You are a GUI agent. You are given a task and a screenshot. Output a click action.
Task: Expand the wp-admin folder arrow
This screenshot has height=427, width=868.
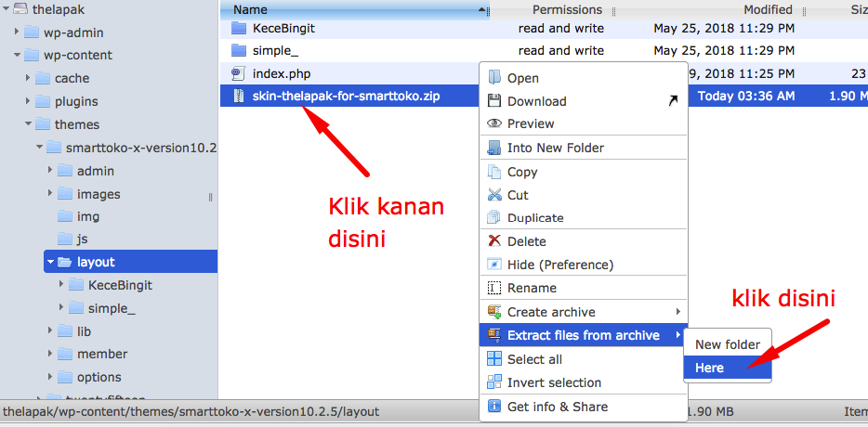(x=17, y=32)
